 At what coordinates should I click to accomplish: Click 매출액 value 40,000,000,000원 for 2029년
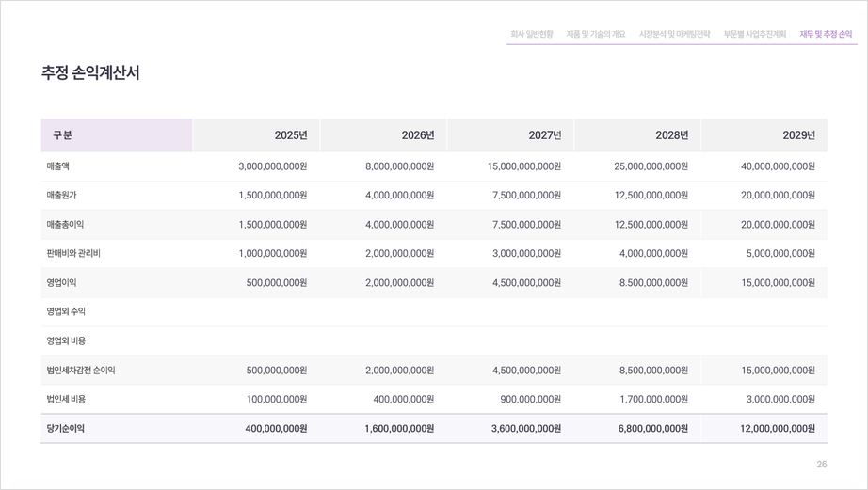[x=778, y=166]
